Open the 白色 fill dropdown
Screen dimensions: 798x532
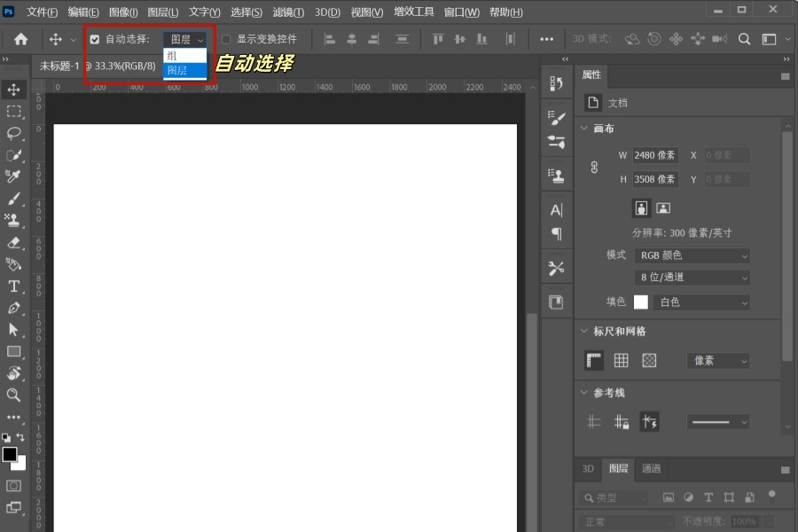[702, 302]
